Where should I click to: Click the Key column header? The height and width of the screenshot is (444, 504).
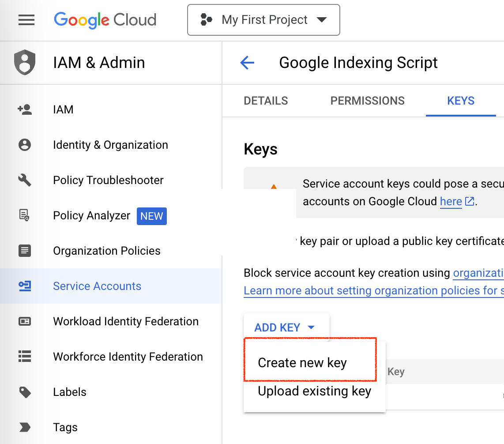[x=396, y=372]
